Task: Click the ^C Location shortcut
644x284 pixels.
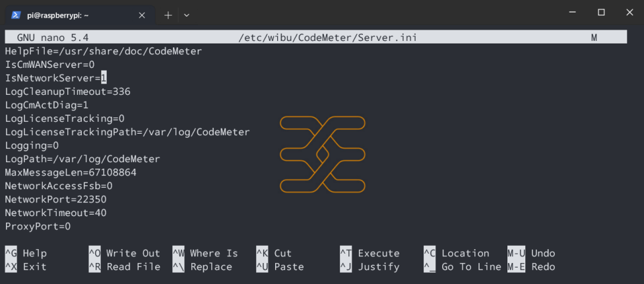Action: point(457,253)
